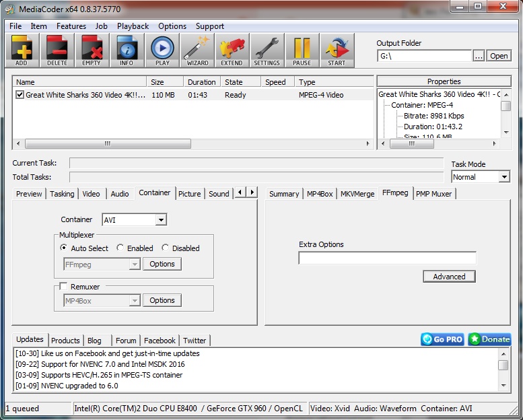Click the MediaCoder title bar app icon

(10, 9)
